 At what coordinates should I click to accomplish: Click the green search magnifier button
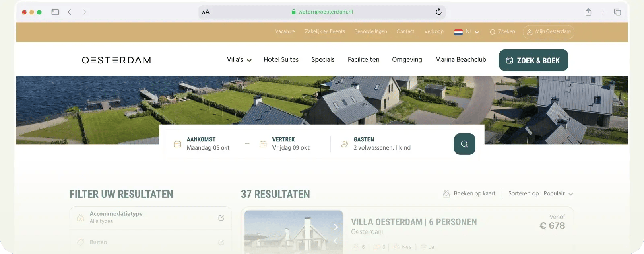point(464,144)
